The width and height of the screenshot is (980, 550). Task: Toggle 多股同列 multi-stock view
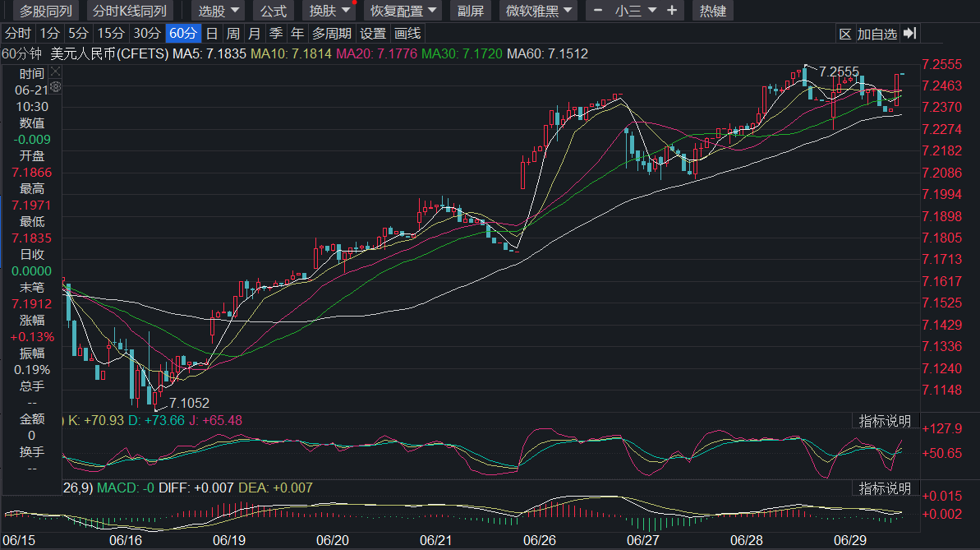(46, 11)
